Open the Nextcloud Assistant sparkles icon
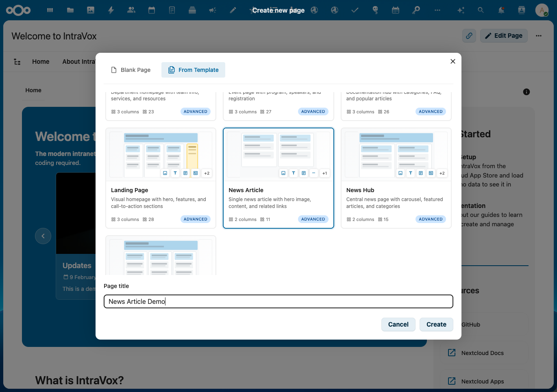This screenshot has width=557, height=392. point(461,10)
